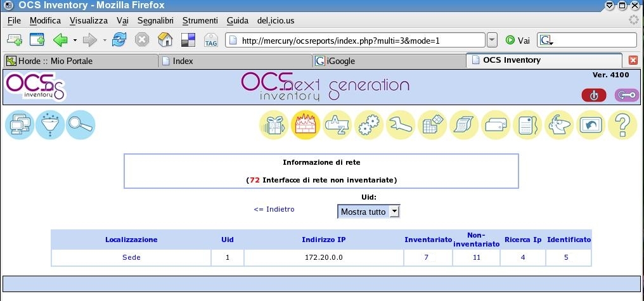Click the purple key password icon
The image size is (644, 301).
tap(626, 95)
